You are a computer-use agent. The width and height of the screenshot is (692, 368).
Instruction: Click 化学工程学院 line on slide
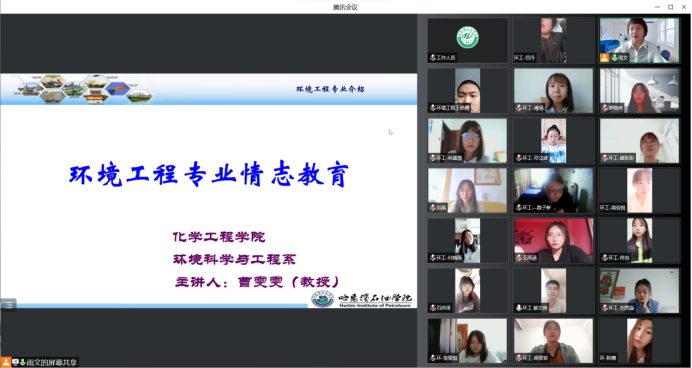pos(219,237)
